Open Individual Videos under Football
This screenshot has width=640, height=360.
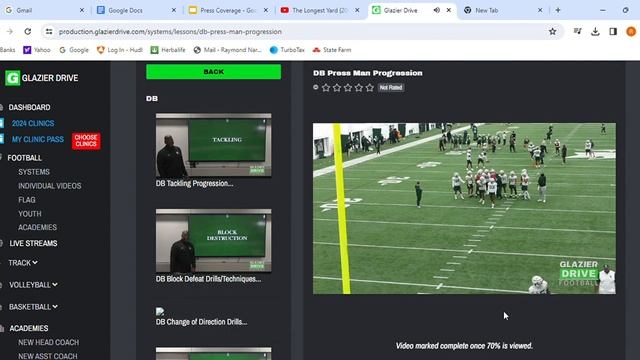click(49, 186)
